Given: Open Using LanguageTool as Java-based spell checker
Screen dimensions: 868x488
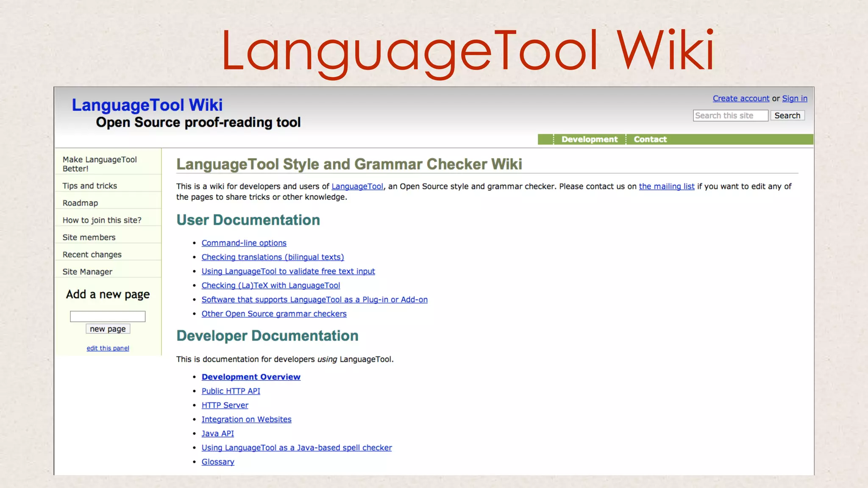Looking at the screenshot, I should 297,448.
